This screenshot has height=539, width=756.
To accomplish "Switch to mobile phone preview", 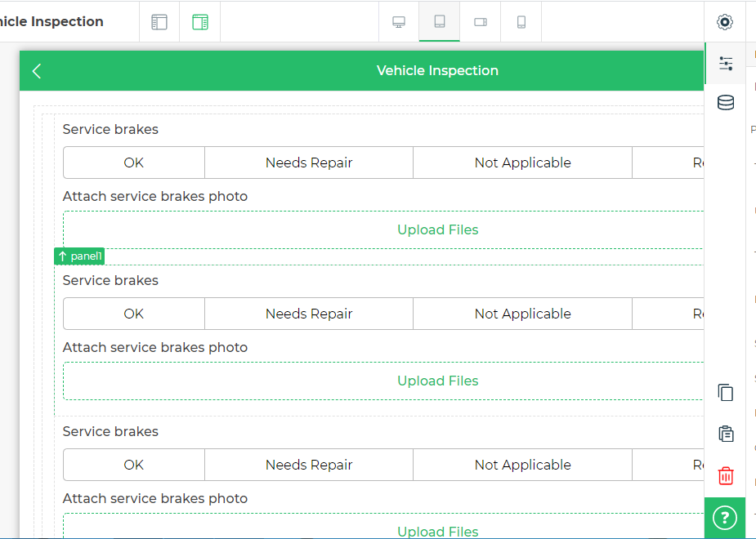I will [x=521, y=22].
